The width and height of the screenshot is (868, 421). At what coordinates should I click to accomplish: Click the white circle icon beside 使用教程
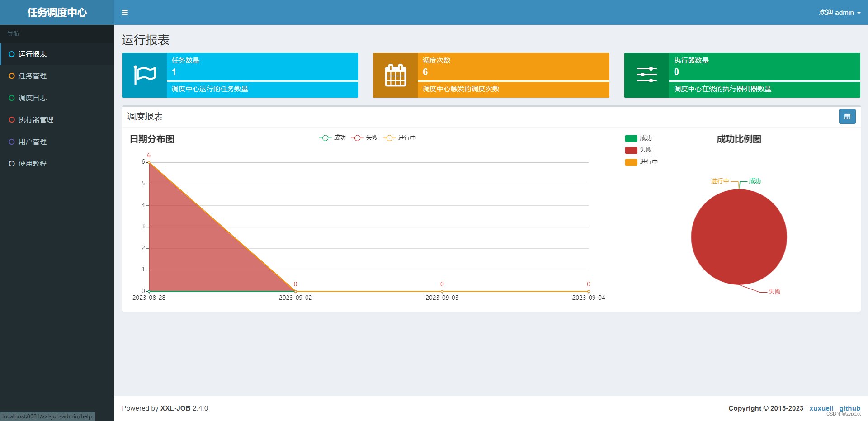pos(12,164)
